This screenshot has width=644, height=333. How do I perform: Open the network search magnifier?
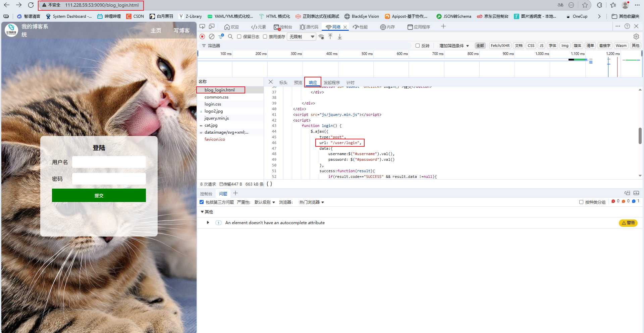[230, 37]
